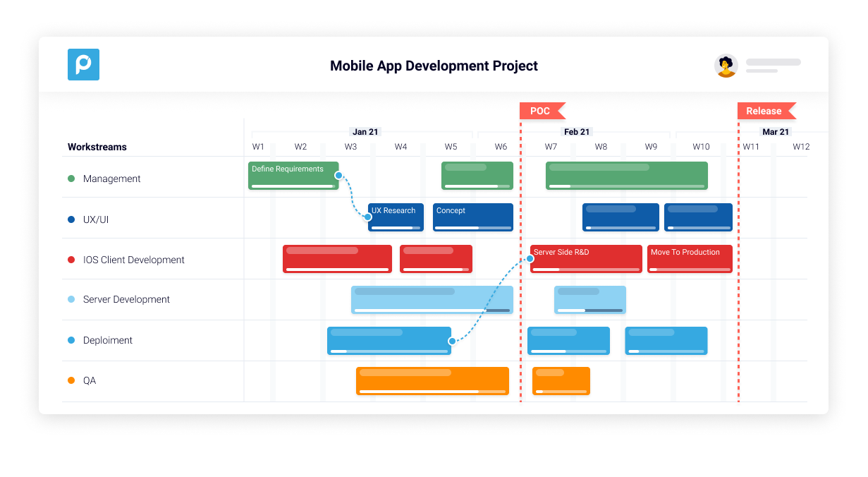The height and width of the screenshot is (477, 868).
Task: Click dependency dot on UX Research bar
Action: point(368,217)
